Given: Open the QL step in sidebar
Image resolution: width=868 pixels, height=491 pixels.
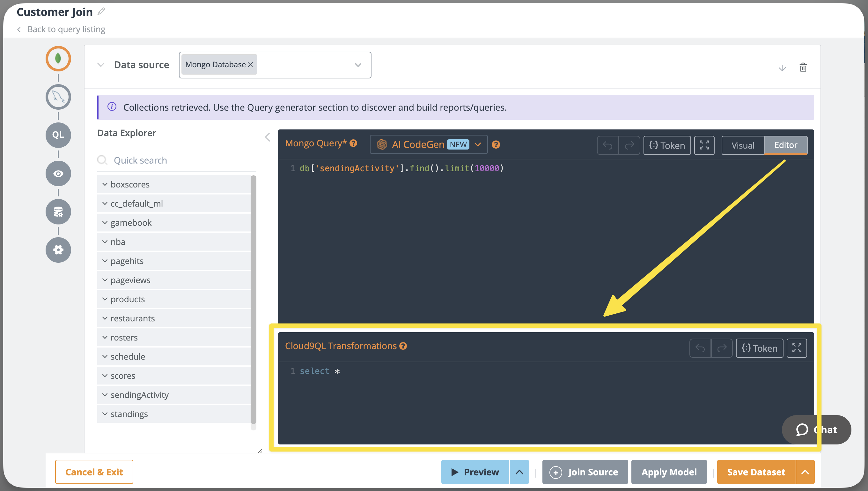Looking at the screenshot, I should click(x=58, y=135).
